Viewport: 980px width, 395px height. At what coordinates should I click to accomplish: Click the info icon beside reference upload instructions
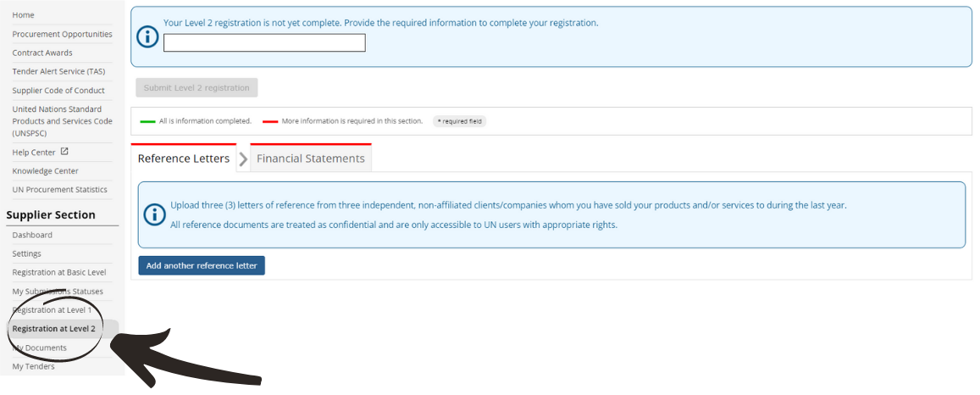(x=154, y=214)
